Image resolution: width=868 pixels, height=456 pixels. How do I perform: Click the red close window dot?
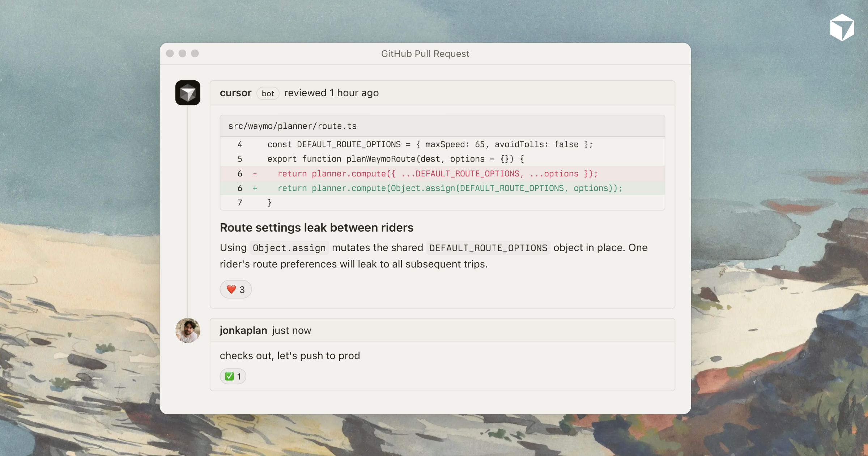pos(170,54)
